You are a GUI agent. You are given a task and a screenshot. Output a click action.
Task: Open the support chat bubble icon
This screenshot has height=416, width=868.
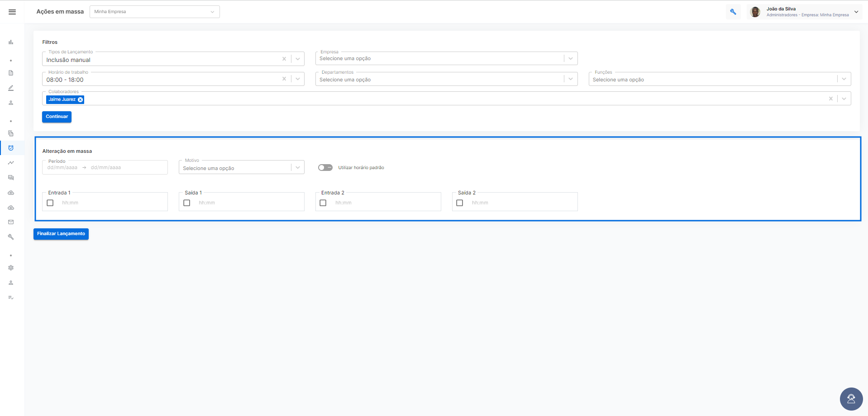tap(851, 399)
